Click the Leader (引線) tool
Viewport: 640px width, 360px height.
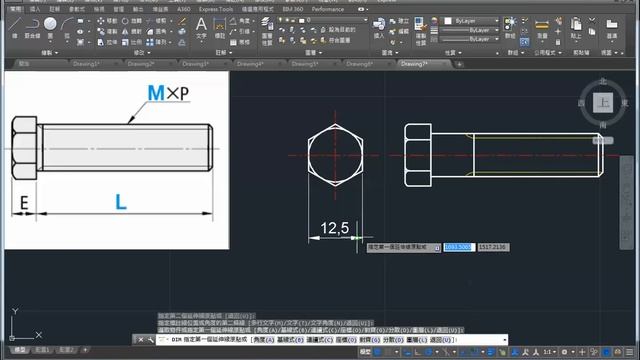240,31
